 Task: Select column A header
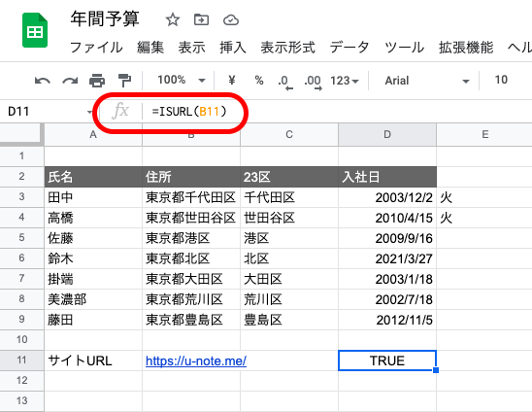(x=93, y=134)
